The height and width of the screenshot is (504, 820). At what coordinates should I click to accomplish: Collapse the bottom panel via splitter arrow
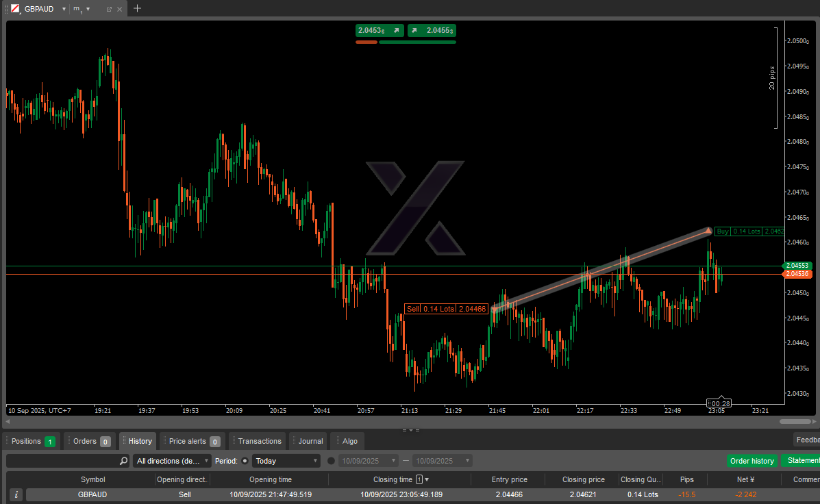(410, 430)
